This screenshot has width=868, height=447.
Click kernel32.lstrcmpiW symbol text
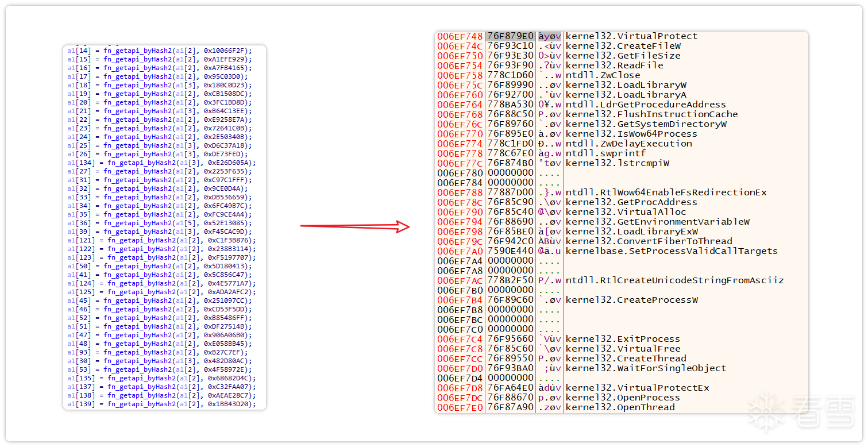click(618, 163)
